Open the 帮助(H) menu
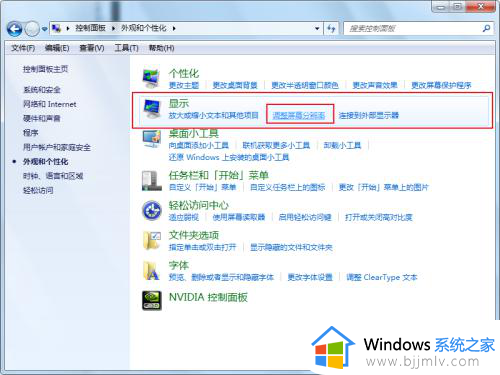The width and height of the screenshot is (500, 375). 161,48
